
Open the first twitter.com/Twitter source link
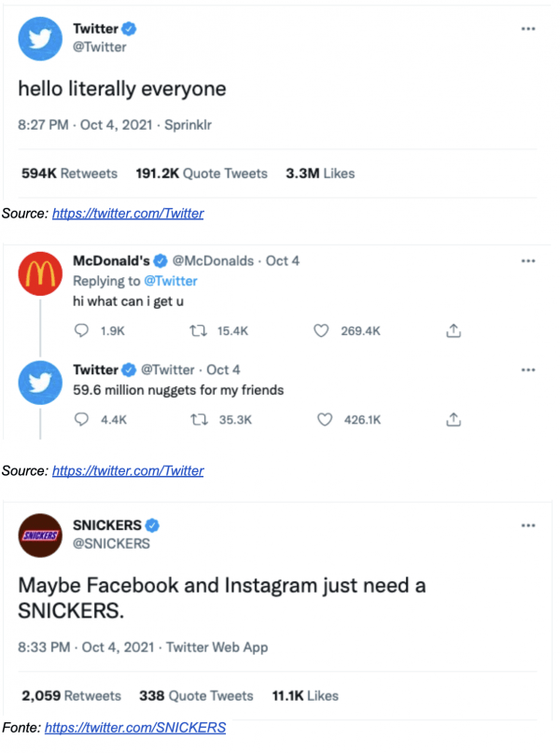(128, 214)
